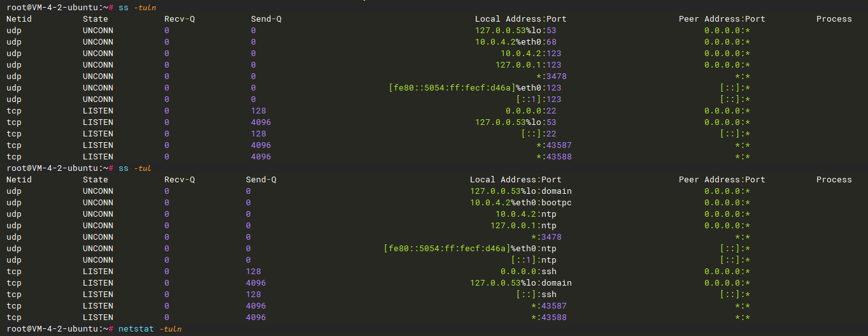Click 127.0.0.53%lo:domain in the udp row
Image resolution: width=868 pixels, height=336 pixels.
tap(520, 191)
